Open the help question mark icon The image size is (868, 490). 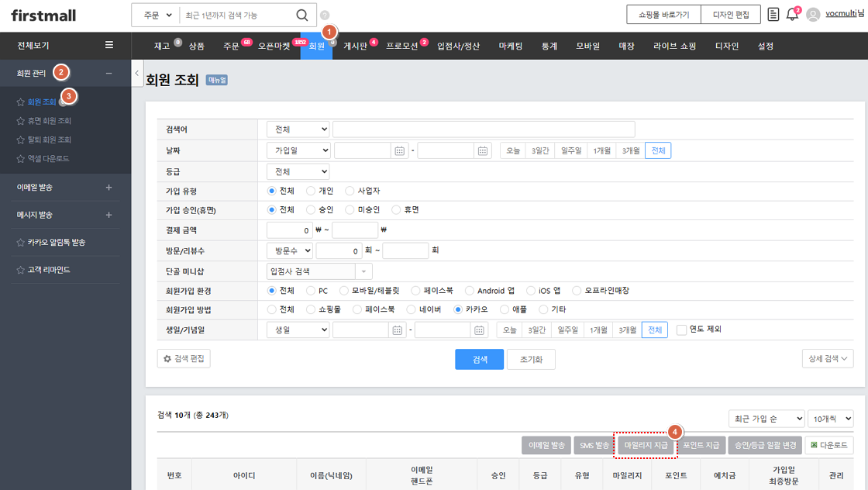coord(325,15)
